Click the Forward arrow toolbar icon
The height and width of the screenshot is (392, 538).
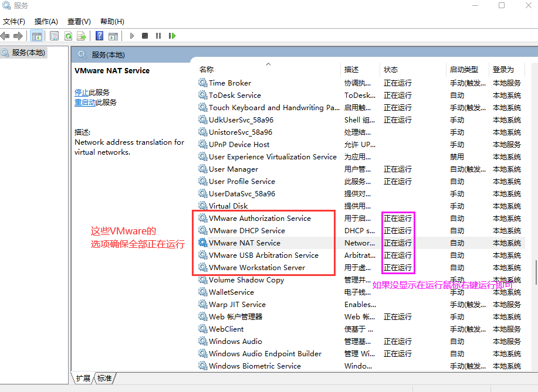pyautogui.click(x=18, y=36)
